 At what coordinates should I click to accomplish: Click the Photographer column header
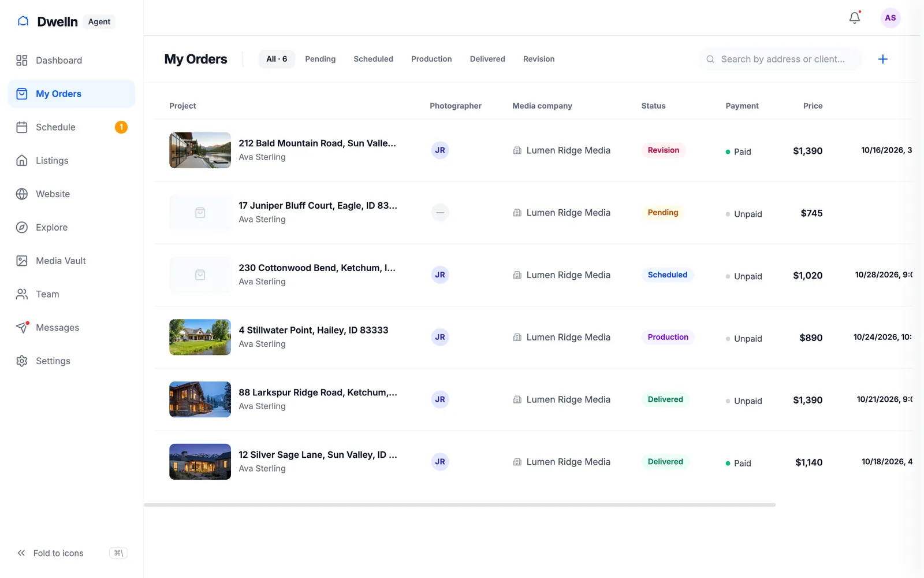pyautogui.click(x=456, y=106)
